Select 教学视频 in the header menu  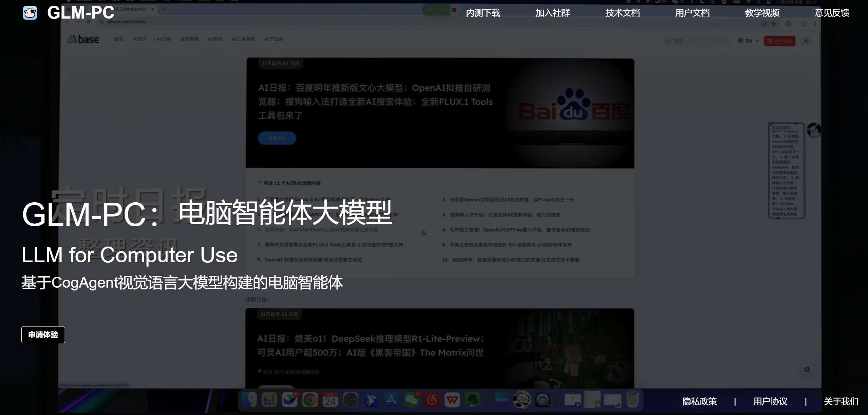[762, 13]
